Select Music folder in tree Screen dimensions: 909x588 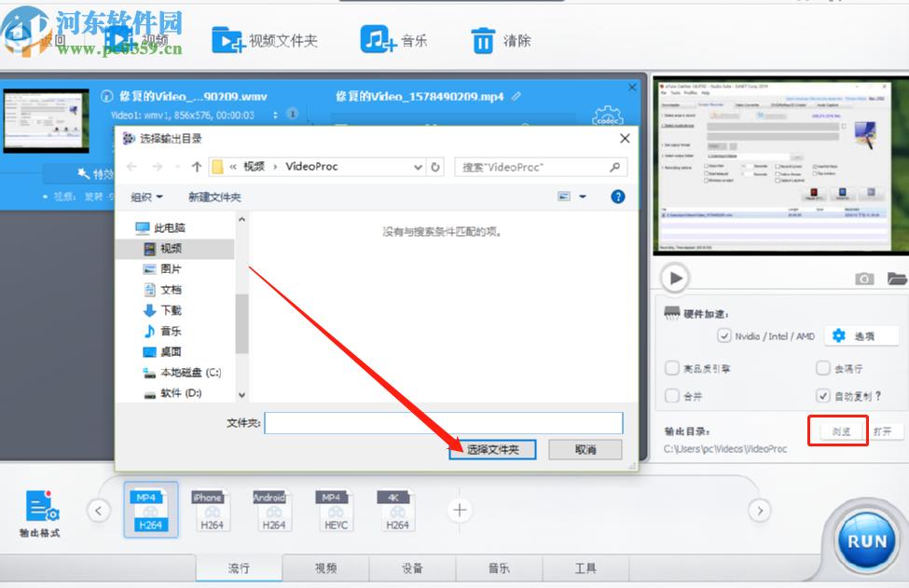click(x=163, y=331)
